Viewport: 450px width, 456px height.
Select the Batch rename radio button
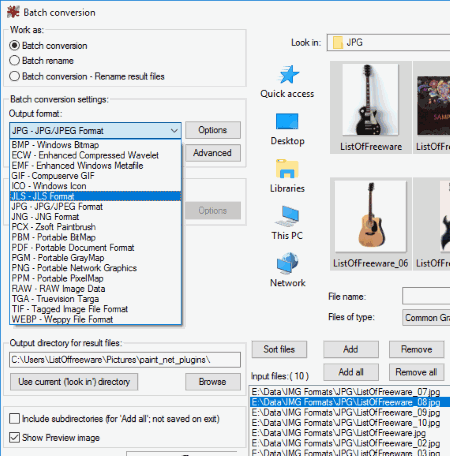[x=14, y=61]
